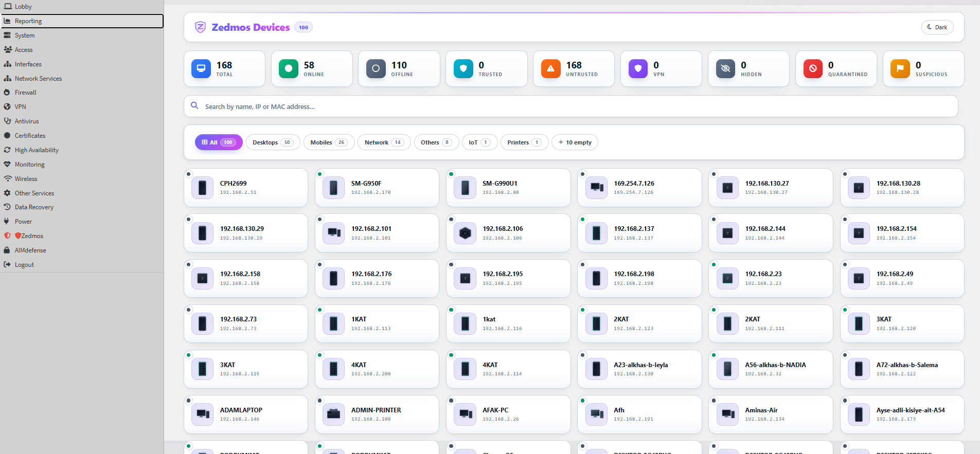The width and height of the screenshot is (980, 454).
Task: Filter devices by Printers
Action: [x=524, y=142]
